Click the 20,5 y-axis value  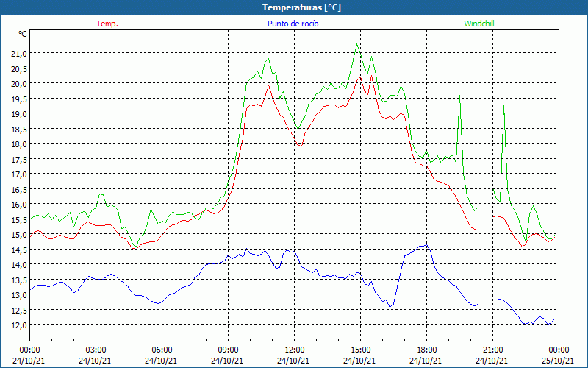[x=19, y=68]
